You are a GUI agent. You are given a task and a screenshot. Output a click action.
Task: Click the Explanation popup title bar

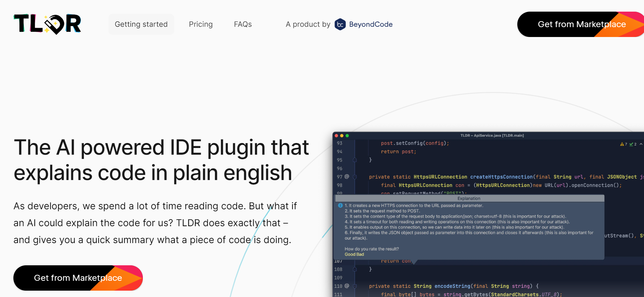pos(469,199)
